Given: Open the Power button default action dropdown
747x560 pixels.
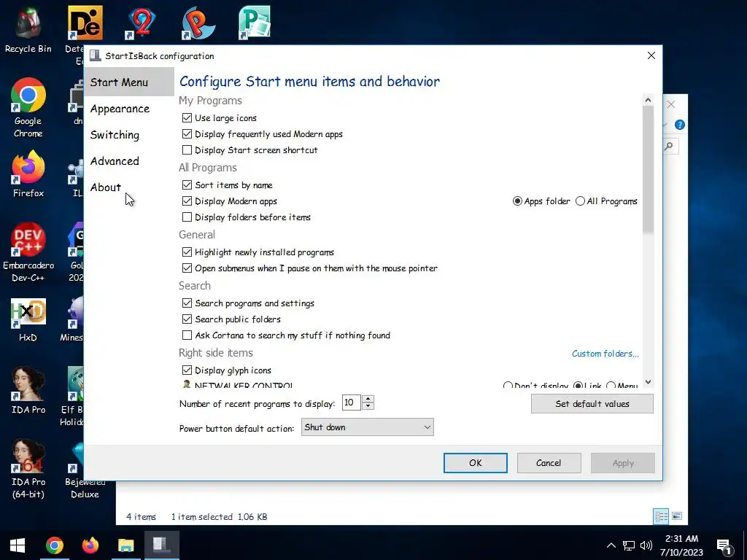Looking at the screenshot, I should click(368, 427).
